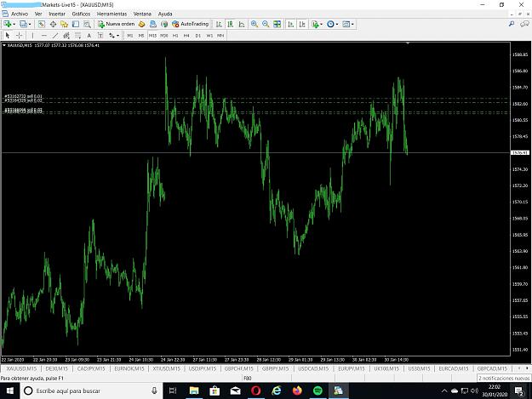The width and height of the screenshot is (532, 399).
Task: Switch to the M1 timeframe
Action: (x=130, y=35)
